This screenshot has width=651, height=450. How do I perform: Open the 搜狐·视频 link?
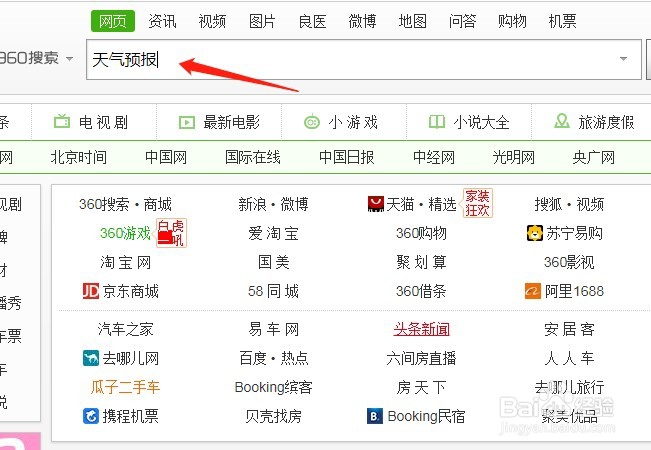point(569,204)
